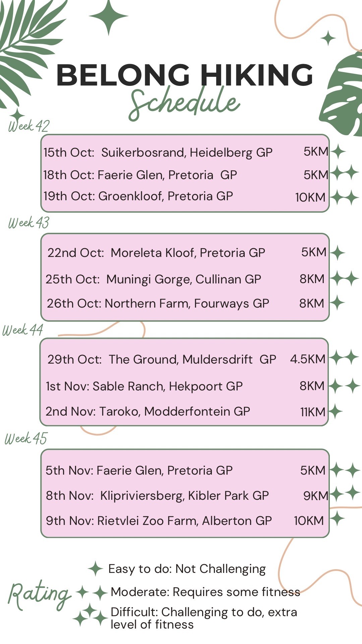Image resolution: width=362 pixels, height=644 pixels.
Task: Select the Week 45 label
Action: [x=26, y=438]
